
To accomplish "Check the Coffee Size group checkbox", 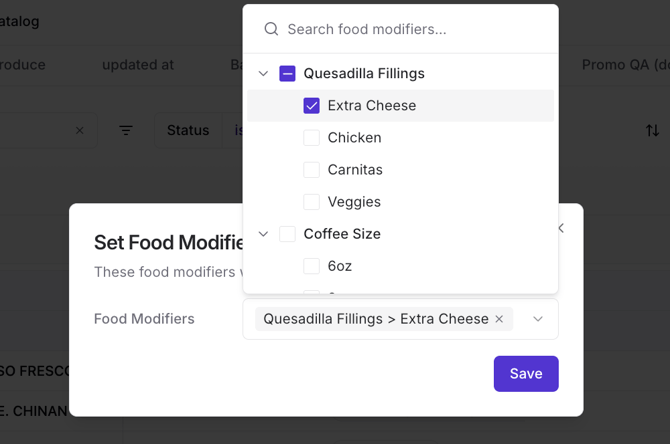I will 287,233.
